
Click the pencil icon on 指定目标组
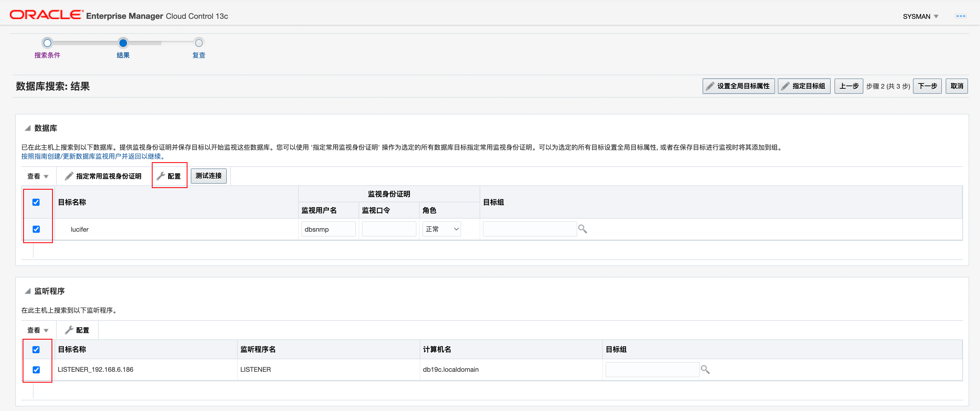pos(785,86)
